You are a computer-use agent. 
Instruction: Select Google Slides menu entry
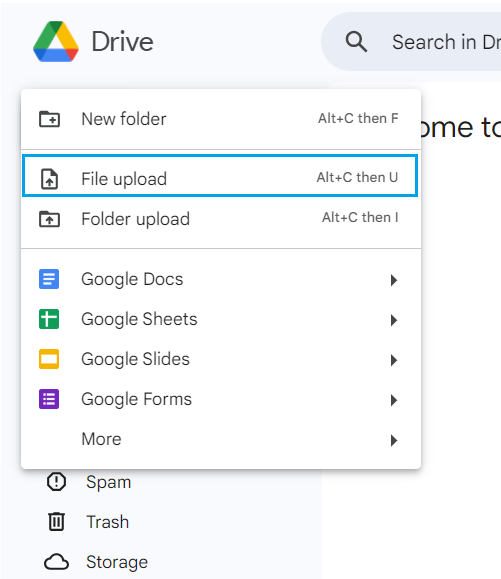(x=221, y=359)
